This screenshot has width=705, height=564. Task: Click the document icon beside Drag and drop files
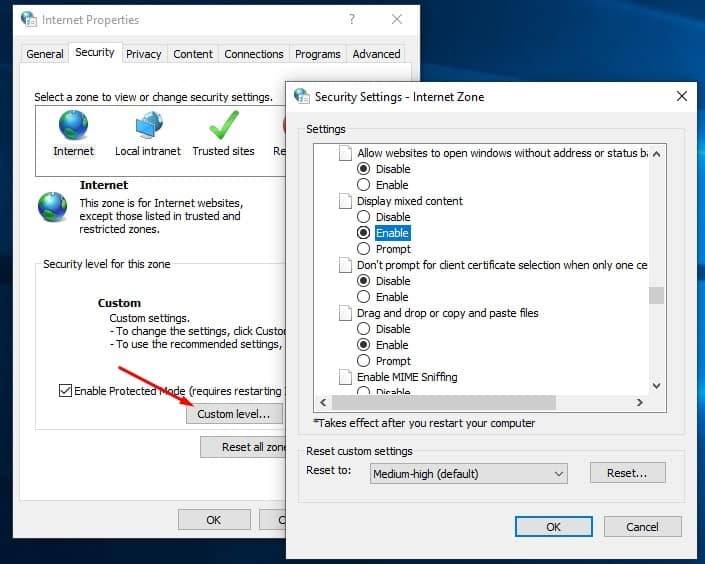coord(345,313)
